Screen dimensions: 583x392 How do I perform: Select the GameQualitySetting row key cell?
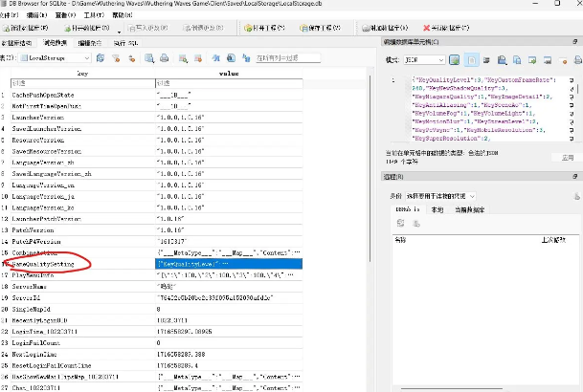pyautogui.click(x=45, y=262)
